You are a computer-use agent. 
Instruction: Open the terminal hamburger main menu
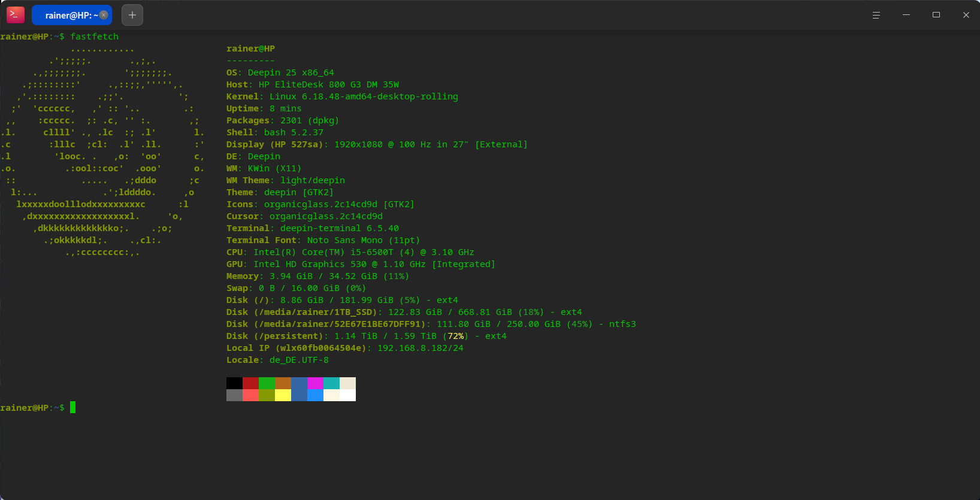876,15
